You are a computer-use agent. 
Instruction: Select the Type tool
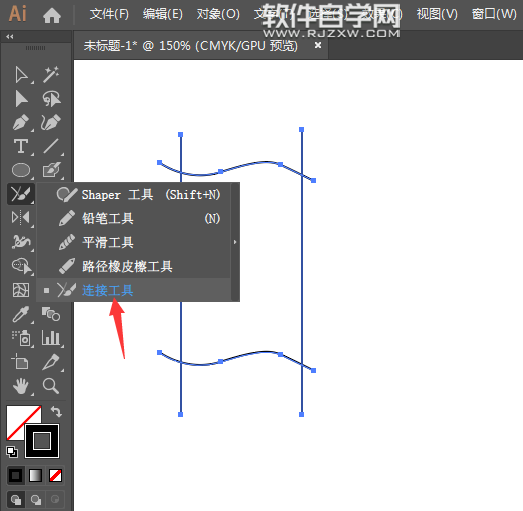click(x=21, y=146)
